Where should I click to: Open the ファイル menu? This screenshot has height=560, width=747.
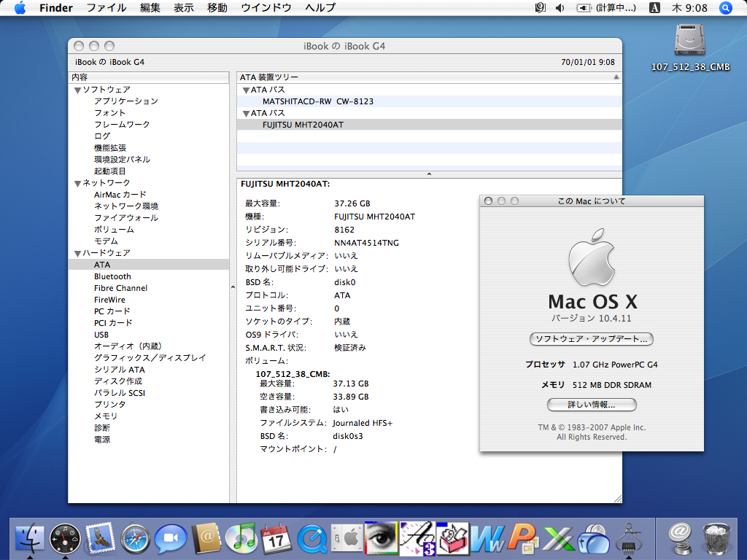pos(107,8)
